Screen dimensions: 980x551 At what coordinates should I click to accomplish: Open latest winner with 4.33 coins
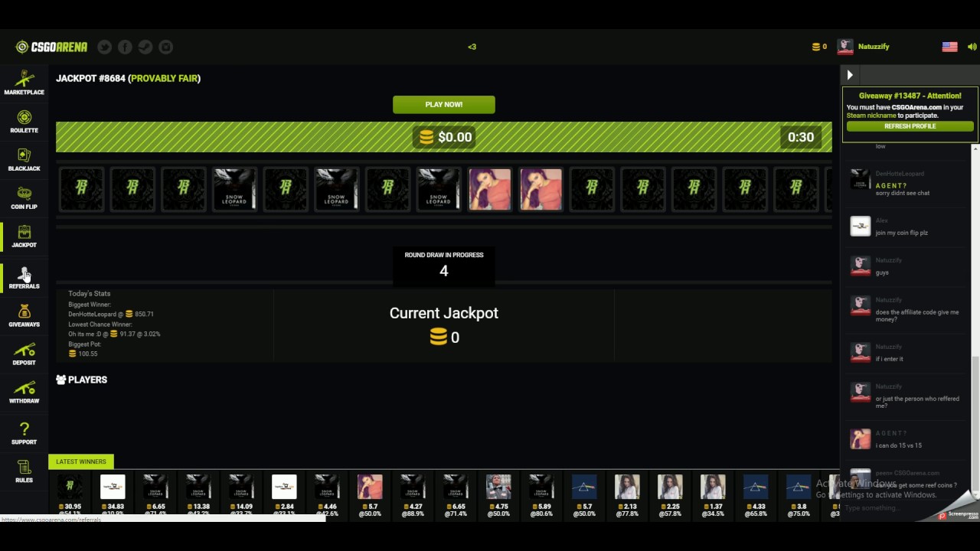point(756,493)
